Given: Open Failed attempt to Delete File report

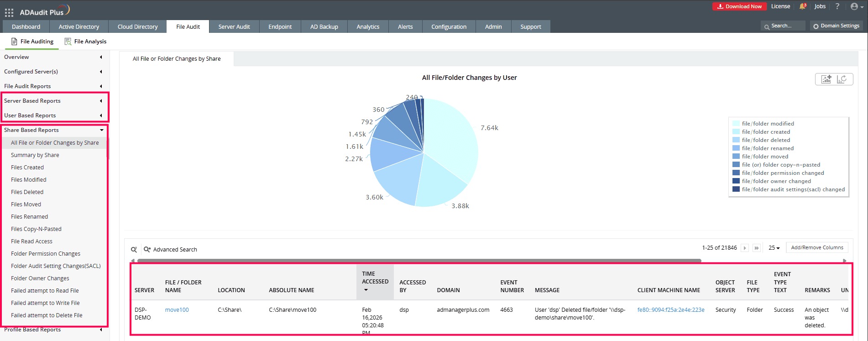Looking at the screenshot, I should pos(47,315).
